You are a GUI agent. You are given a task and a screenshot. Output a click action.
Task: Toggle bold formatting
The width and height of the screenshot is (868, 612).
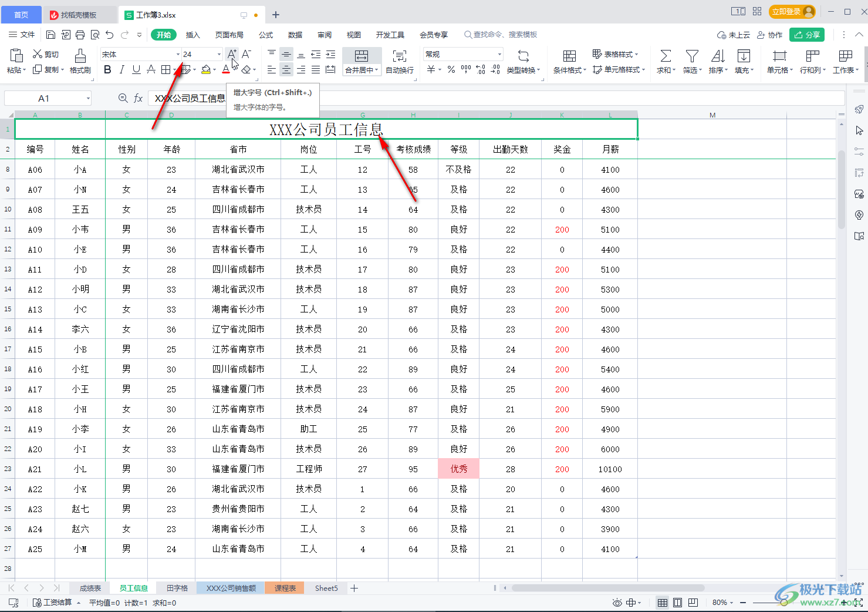107,70
